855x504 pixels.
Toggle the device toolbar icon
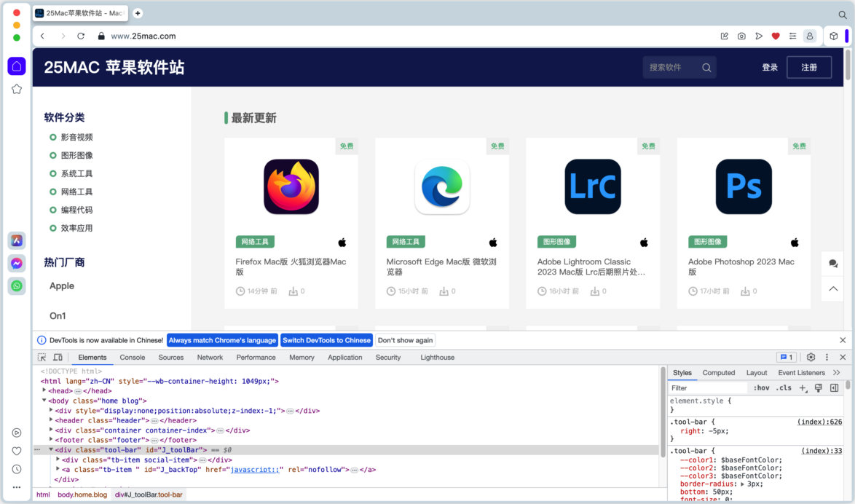[58, 358]
